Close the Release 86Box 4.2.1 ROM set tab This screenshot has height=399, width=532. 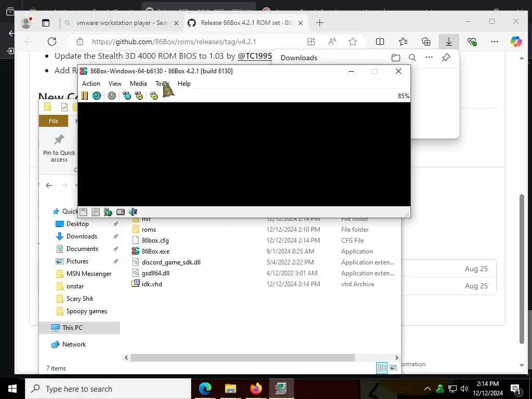[300, 23]
